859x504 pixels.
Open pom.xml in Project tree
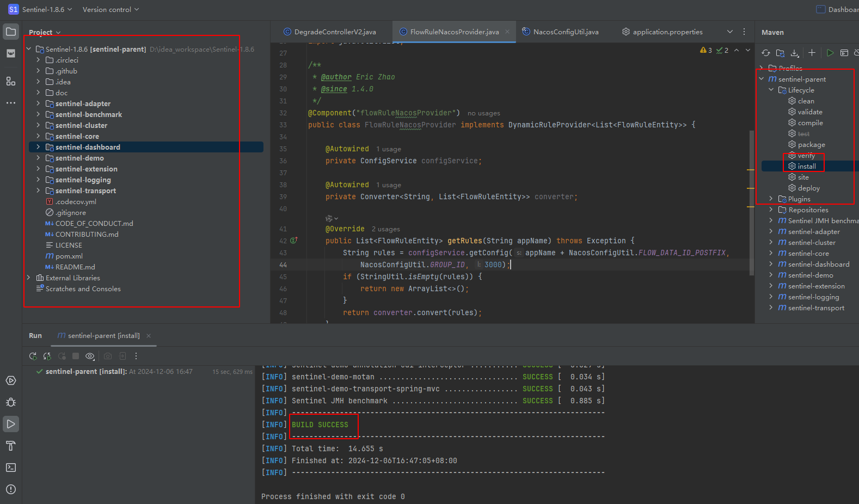[64, 256]
